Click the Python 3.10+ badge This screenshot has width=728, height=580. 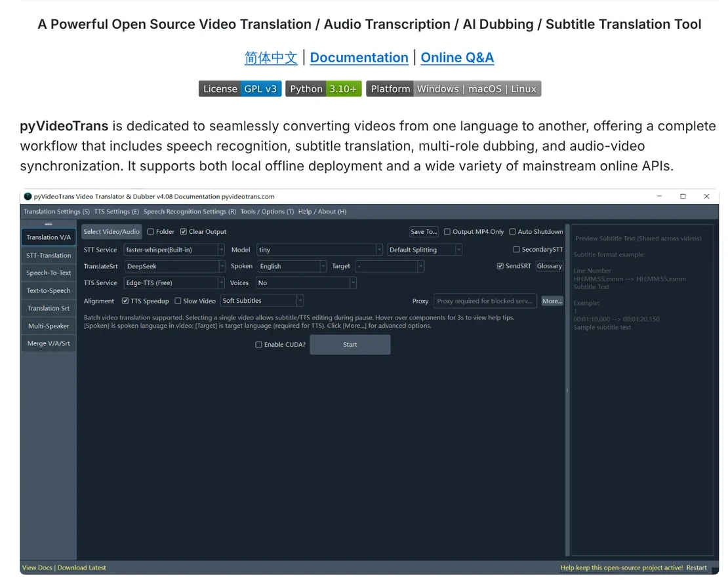tap(323, 88)
